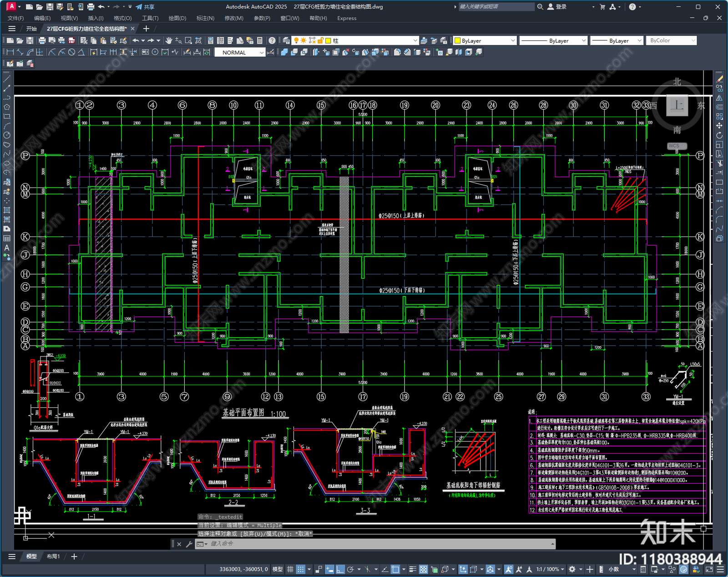728x577 pixels.
Task: Click the new drawing tab plus button
Action: (x=146, y=29)
